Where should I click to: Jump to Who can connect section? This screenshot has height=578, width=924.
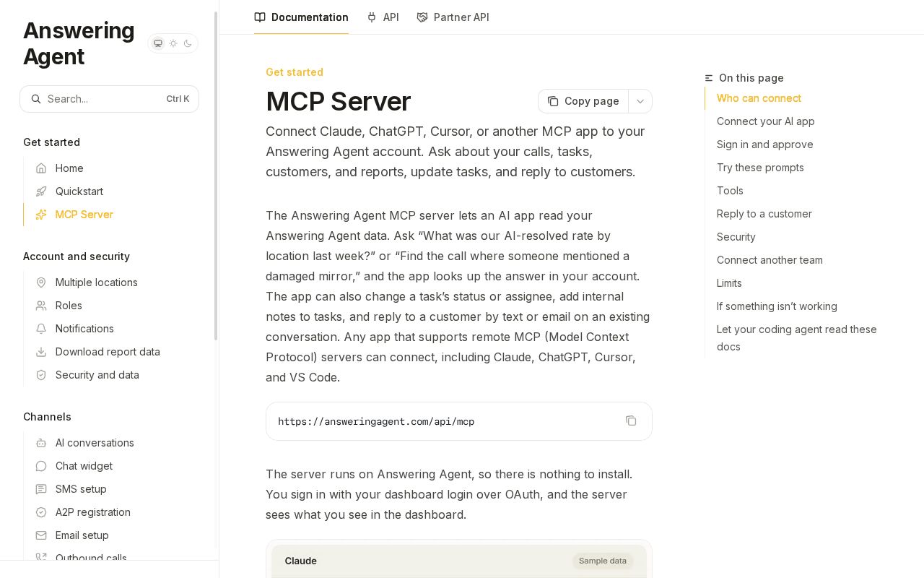[759, 98]
